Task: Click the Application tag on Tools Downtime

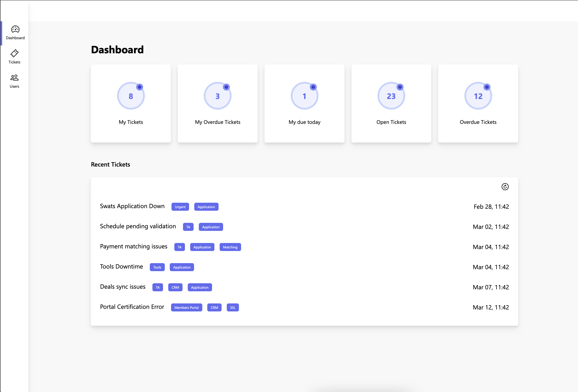Action: 182,267
